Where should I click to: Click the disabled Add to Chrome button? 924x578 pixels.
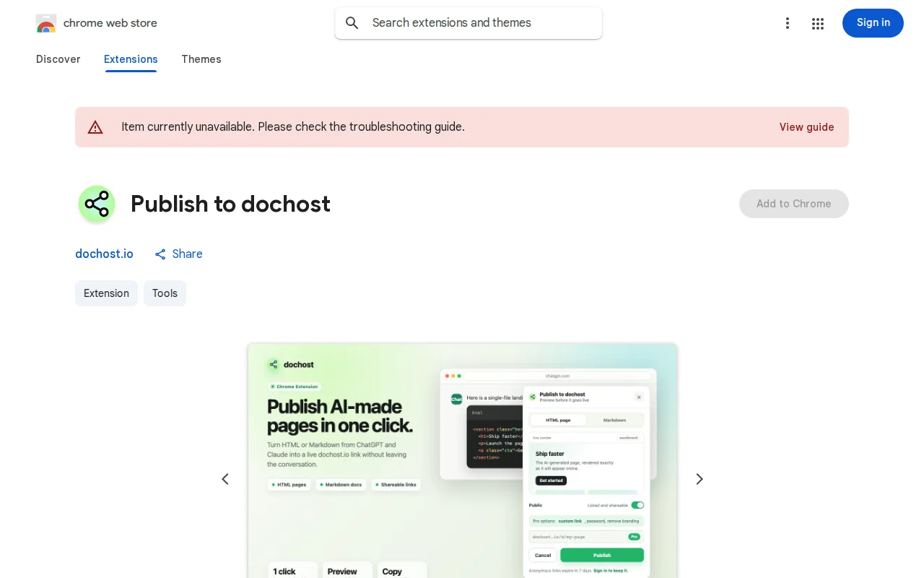(x=794, y=204)
